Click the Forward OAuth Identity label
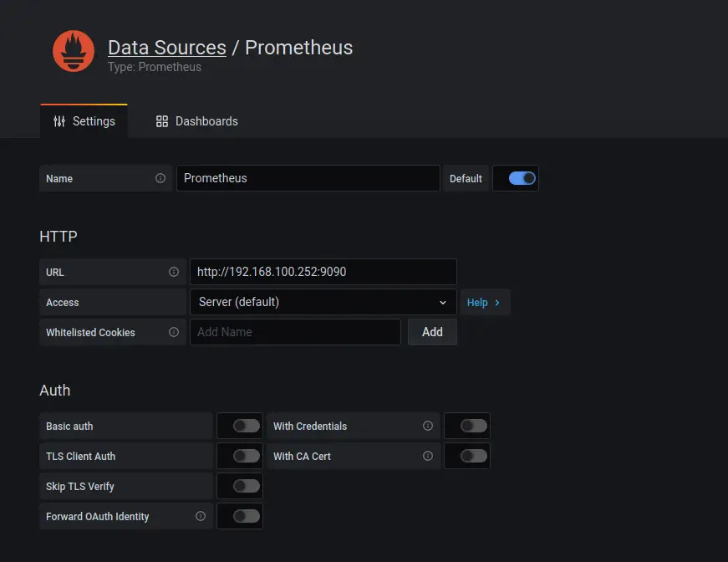Viewport: 728px width, 562px height. click(98, 517)
